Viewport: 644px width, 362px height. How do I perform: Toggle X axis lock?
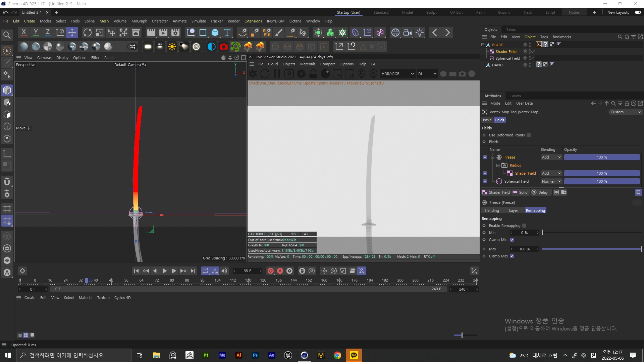tap(23, 33)
